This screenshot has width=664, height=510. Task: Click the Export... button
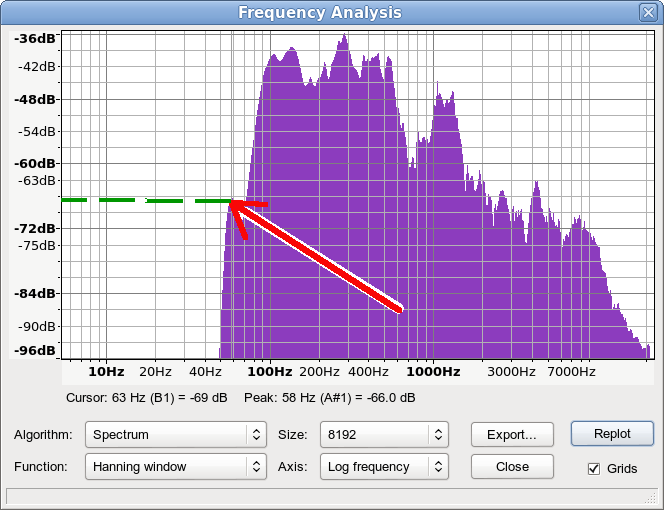tap(512, 435)
